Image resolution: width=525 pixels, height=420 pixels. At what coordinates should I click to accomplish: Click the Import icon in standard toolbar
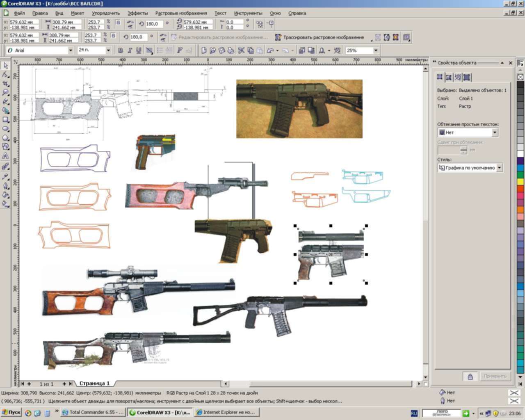coord(302,50)
